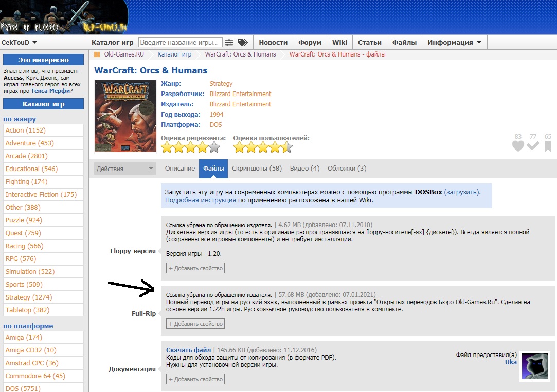Open the Статьи menu item
Screen dimensions: 557x392
(x=369, y=42)
